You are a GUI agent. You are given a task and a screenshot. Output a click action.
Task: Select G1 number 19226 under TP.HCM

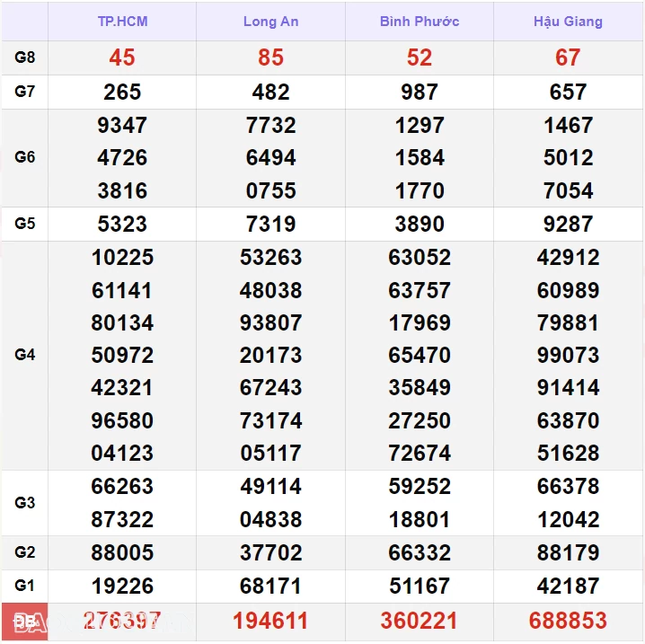click(122, 586)
